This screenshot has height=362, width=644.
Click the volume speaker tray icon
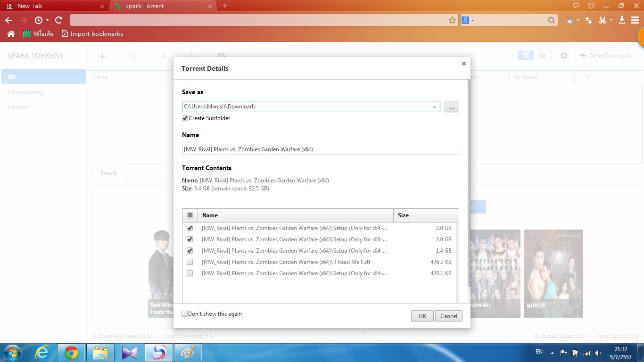click(x=598, y=353)
